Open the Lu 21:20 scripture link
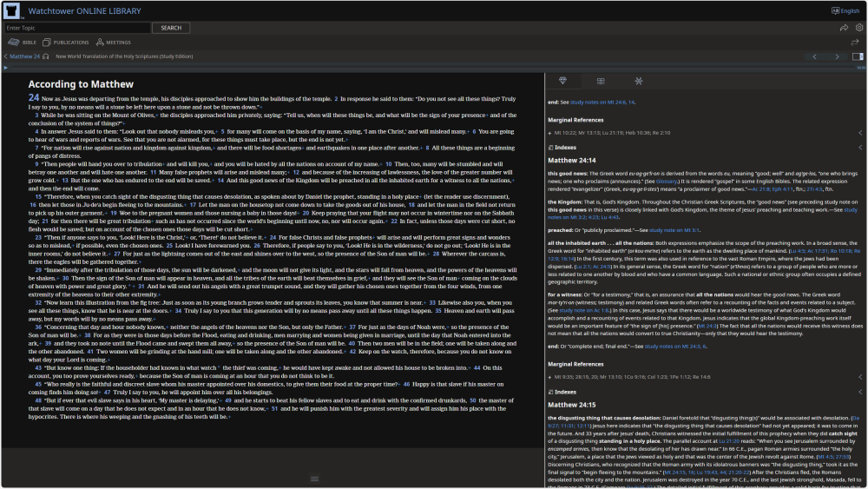The height and width of the screenshot is (489, 868). click(x=729, y=441)
